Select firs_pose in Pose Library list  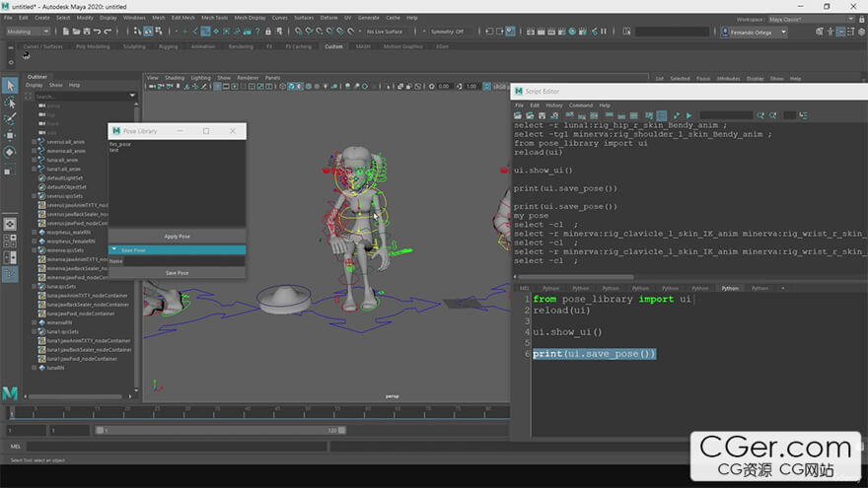(x=120, y=144)
